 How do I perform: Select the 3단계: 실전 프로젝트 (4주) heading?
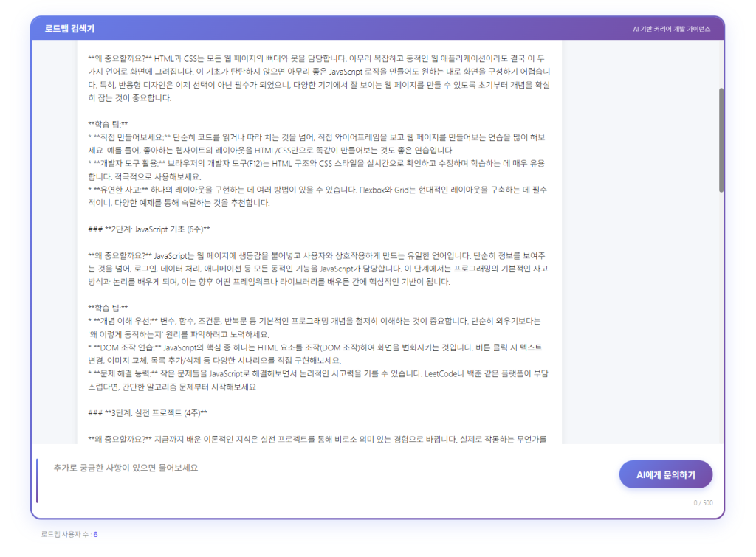[x=147, y=412]
